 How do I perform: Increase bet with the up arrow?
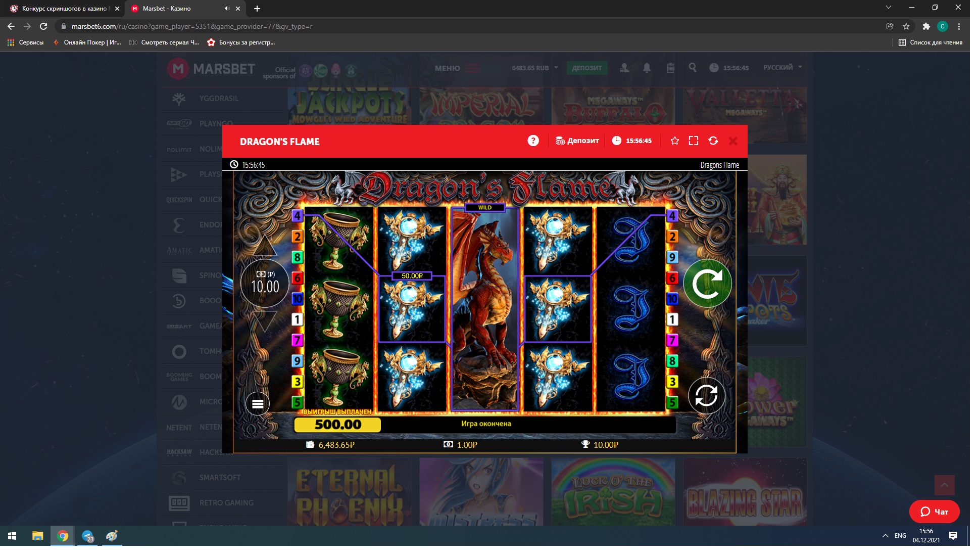coord(264,246)
